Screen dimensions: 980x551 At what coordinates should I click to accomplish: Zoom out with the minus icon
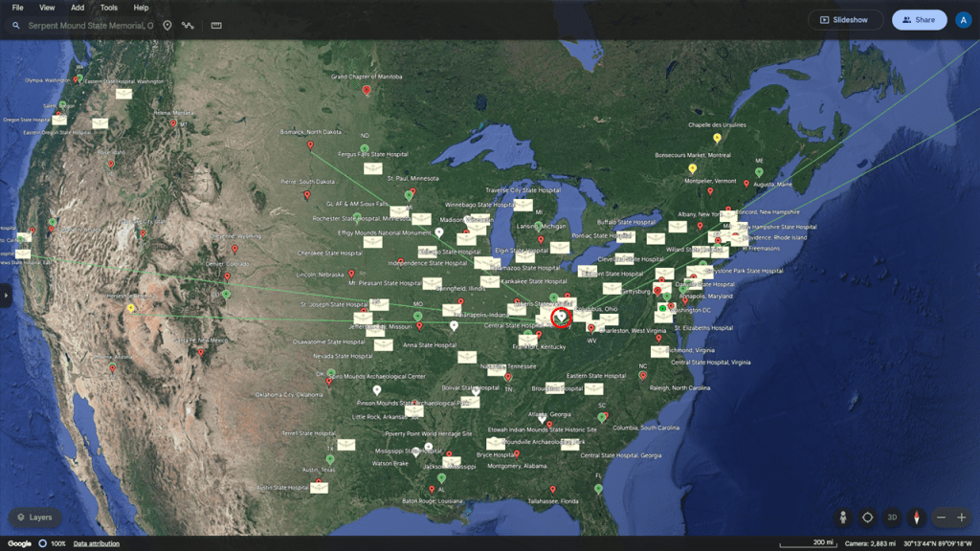[x=941, y=518]
